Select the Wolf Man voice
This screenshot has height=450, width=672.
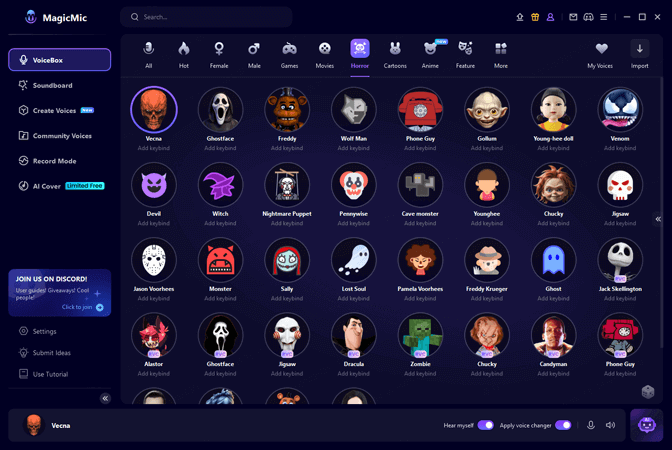click(354, 110)
